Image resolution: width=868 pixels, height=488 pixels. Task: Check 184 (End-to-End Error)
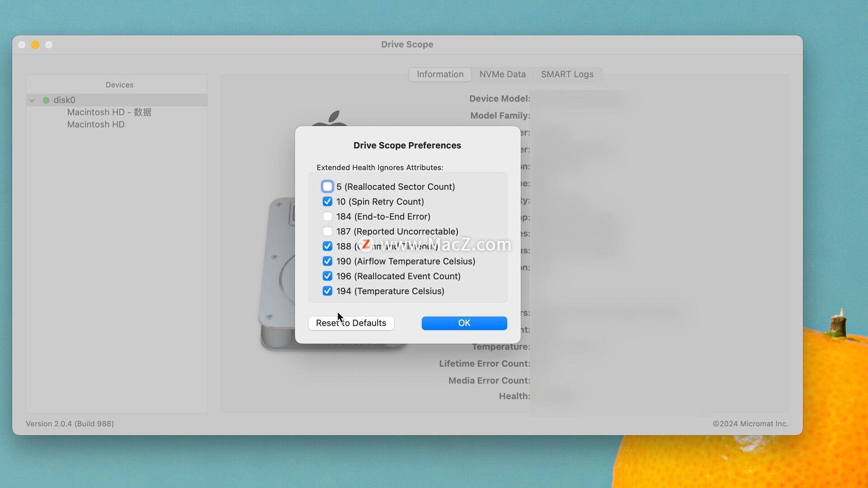click(327, 216)
